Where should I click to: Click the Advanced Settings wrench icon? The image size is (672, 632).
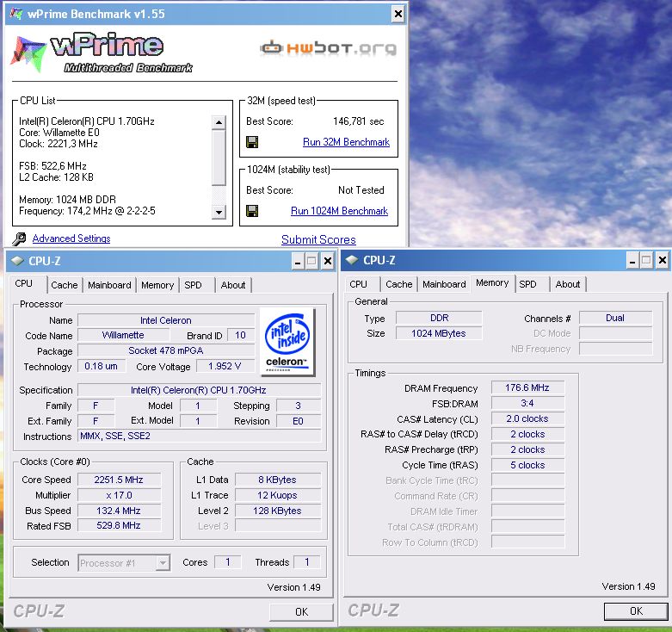pyautogui.click(x=19, y=239)
